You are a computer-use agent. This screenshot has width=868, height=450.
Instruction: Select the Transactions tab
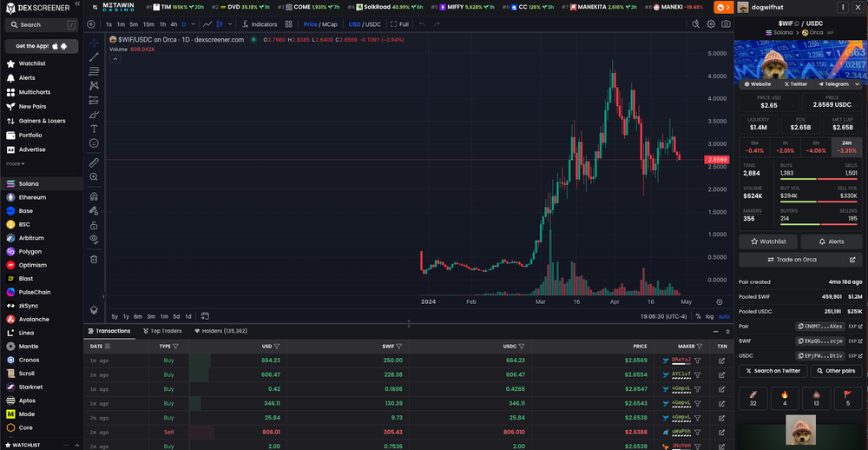(109, 331)
